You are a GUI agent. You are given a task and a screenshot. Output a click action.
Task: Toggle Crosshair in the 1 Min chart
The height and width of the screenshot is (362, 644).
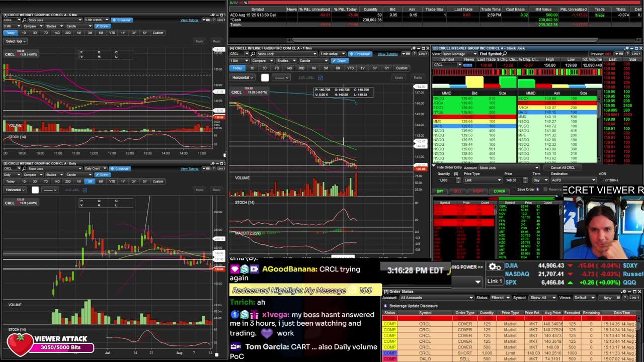pyautogui.click(x=360, y=54)
